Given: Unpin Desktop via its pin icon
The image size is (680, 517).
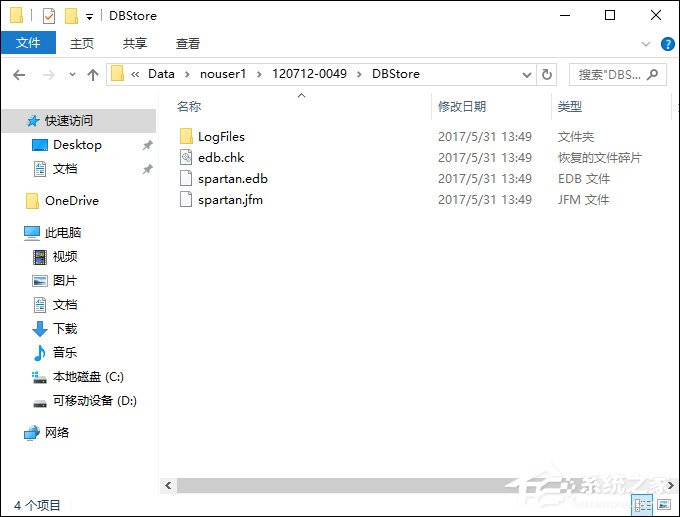Looking at the screenshot, I should point(147,145).
